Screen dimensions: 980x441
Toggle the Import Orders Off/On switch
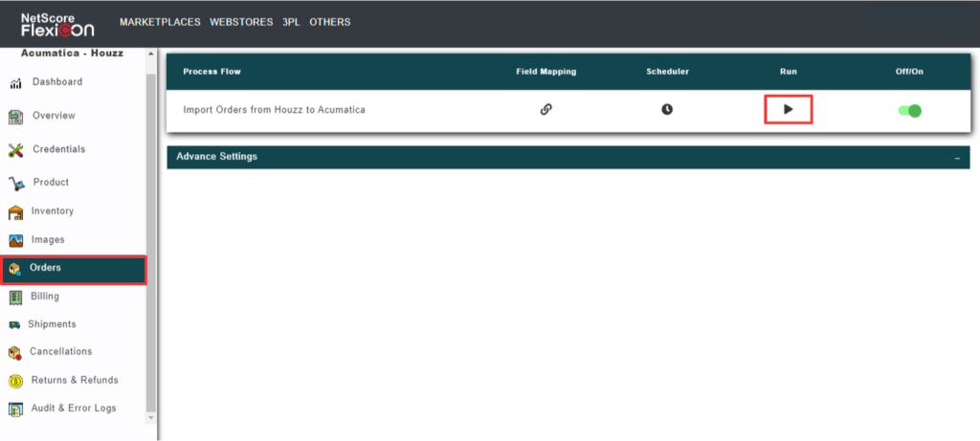[909, 110]
